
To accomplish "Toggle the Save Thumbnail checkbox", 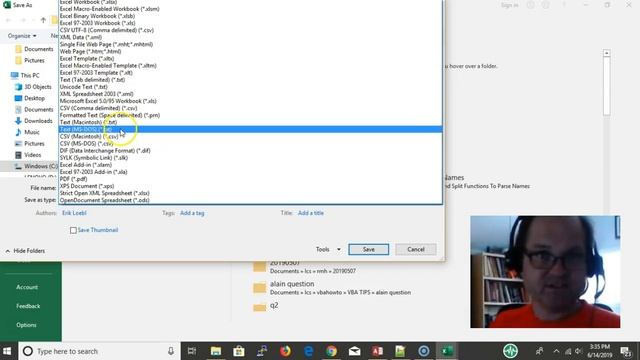I will click(x=73, y=230).
